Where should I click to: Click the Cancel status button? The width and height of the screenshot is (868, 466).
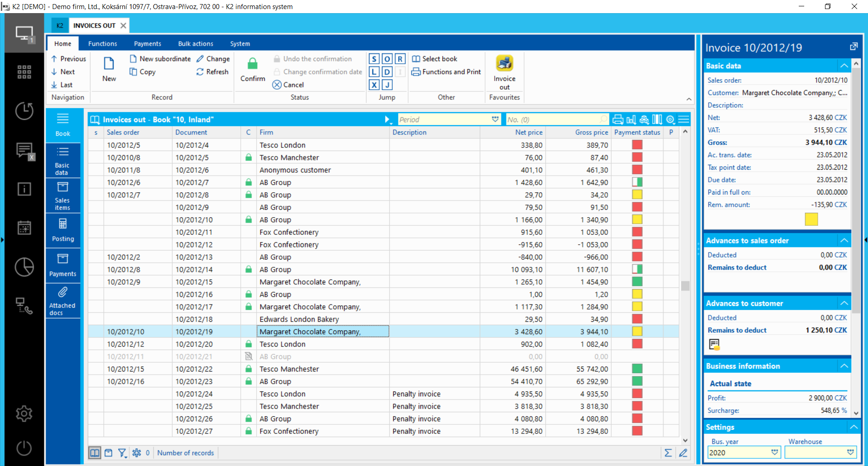tap(288, 85)
